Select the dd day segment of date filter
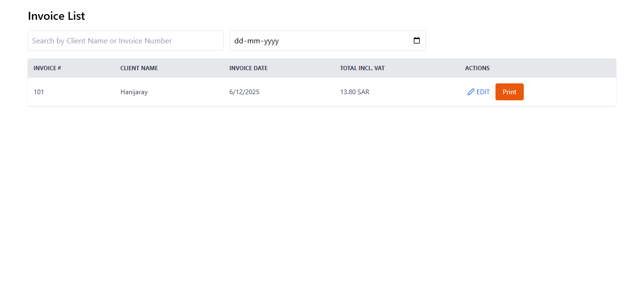This screenshot has height=300, width=644. (x=239, y=41)
